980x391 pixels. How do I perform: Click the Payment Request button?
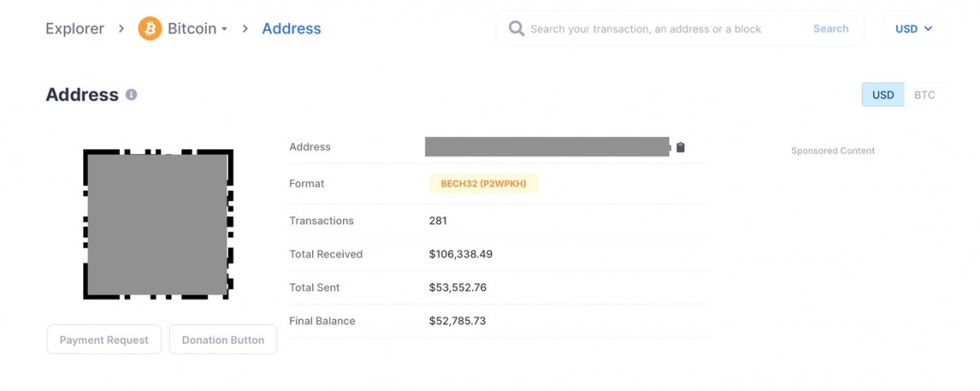coord(104,340)
